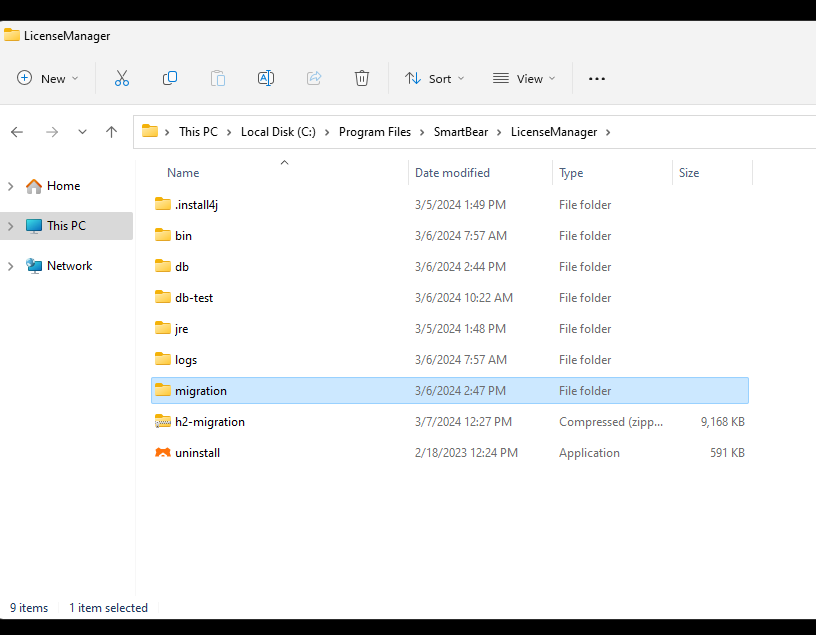Expand the Network tree item

click(10, 265)
